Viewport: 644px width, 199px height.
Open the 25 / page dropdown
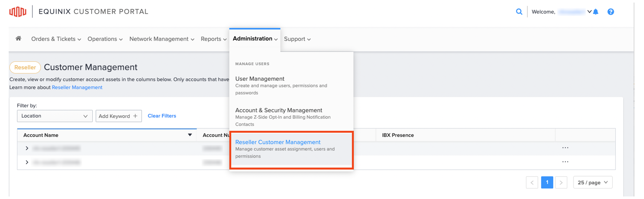[x=593, y=182]
